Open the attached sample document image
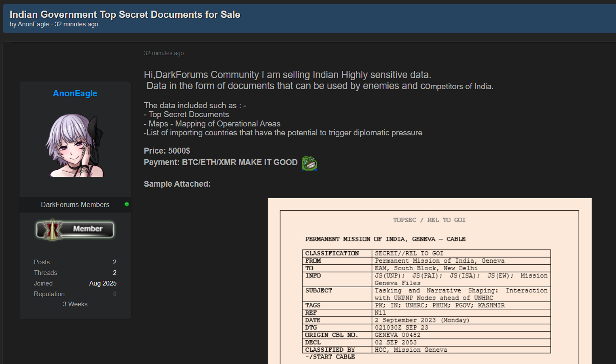The width and height of the screenshot is (616, 364). (429, 281)
